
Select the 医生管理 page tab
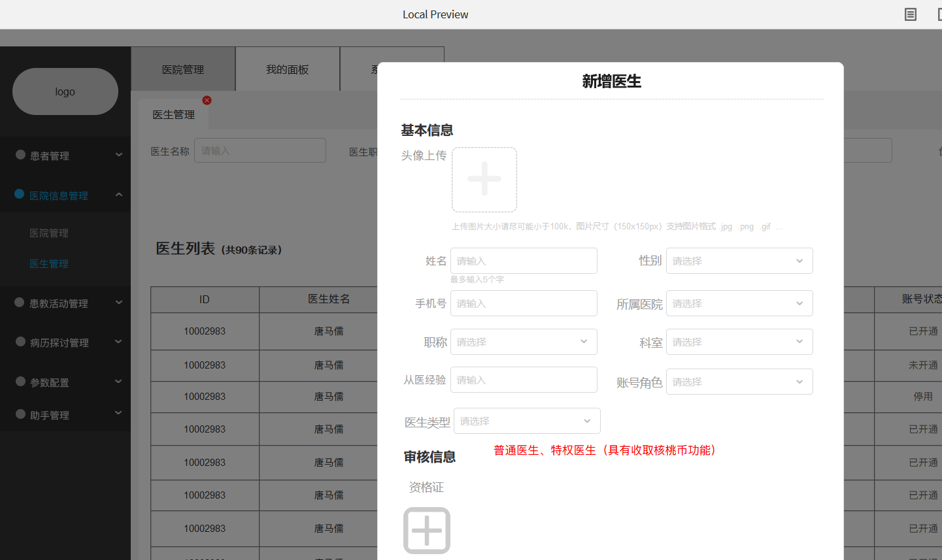tap(174, 114)
